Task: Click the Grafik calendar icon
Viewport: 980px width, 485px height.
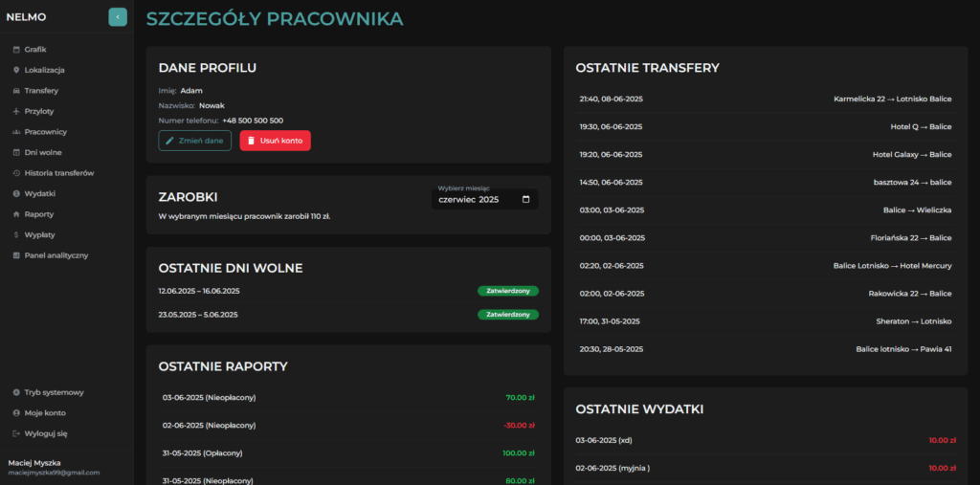Action: (16, 50)
